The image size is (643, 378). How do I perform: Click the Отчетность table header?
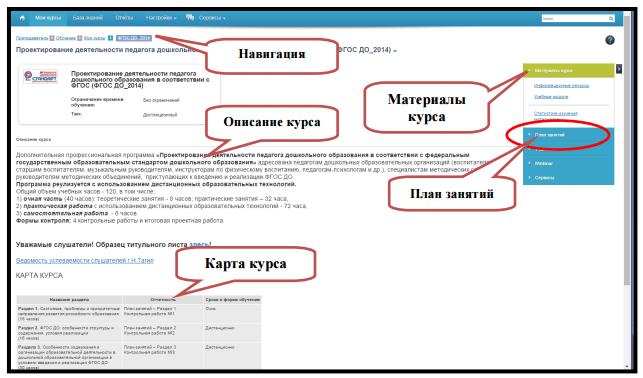click(163, 300)
